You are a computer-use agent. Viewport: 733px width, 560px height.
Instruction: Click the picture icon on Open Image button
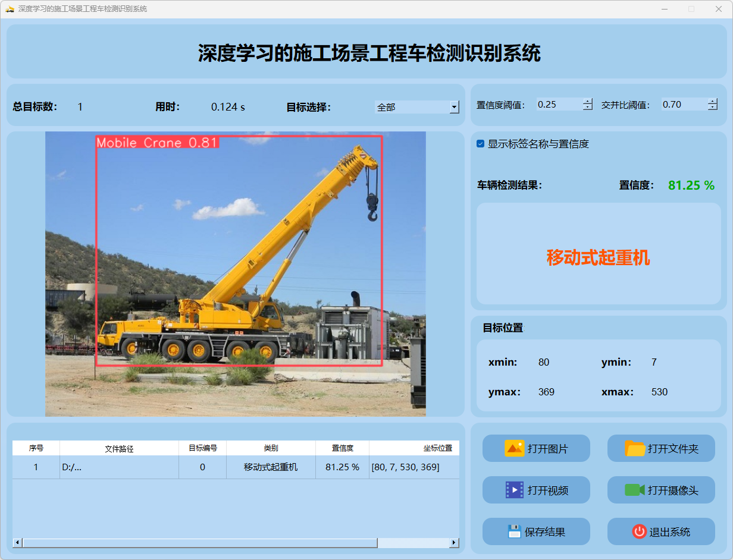pos(514,448)
